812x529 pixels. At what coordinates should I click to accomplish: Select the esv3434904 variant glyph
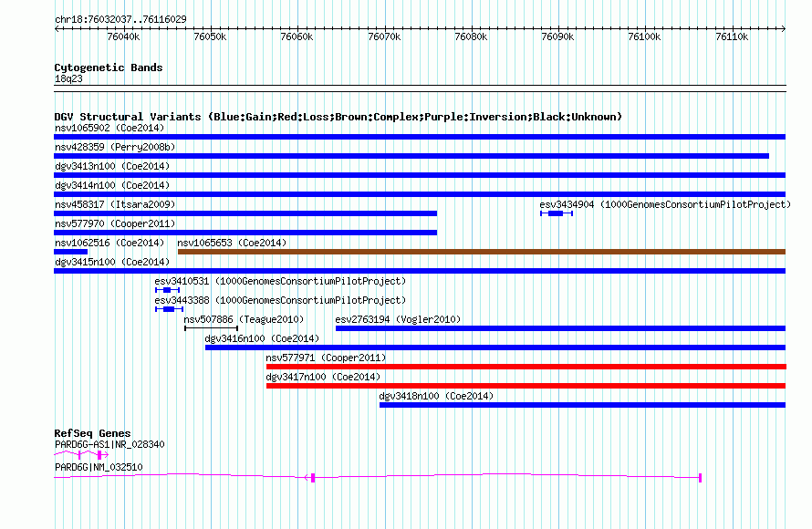557,213
